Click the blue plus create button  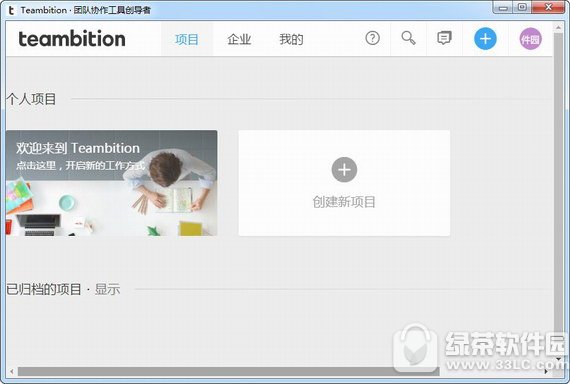click(x=485, y=39)
